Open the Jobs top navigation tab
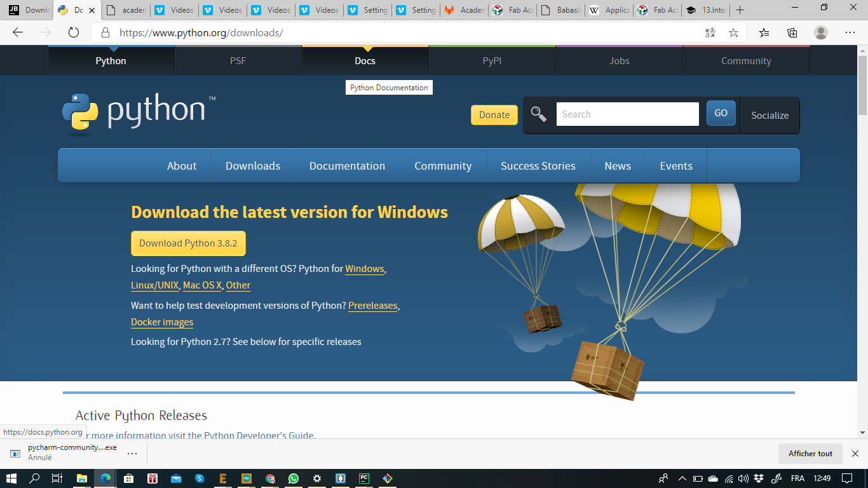Screen dimensions: 868x488 click(619, 61)
